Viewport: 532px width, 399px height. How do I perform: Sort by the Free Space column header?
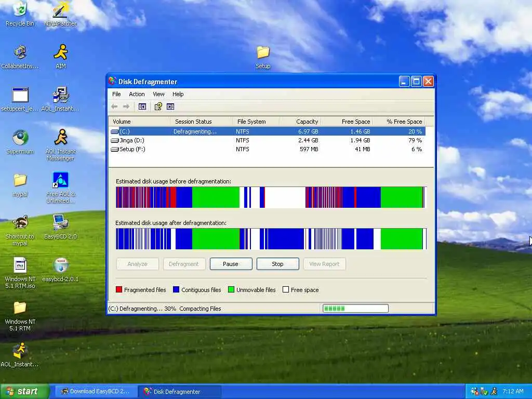coord(347,122)
